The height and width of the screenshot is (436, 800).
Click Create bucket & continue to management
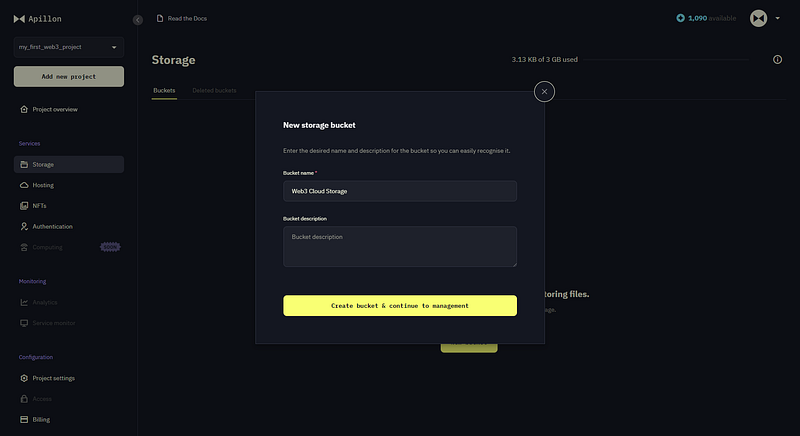(x=400, y=305)
